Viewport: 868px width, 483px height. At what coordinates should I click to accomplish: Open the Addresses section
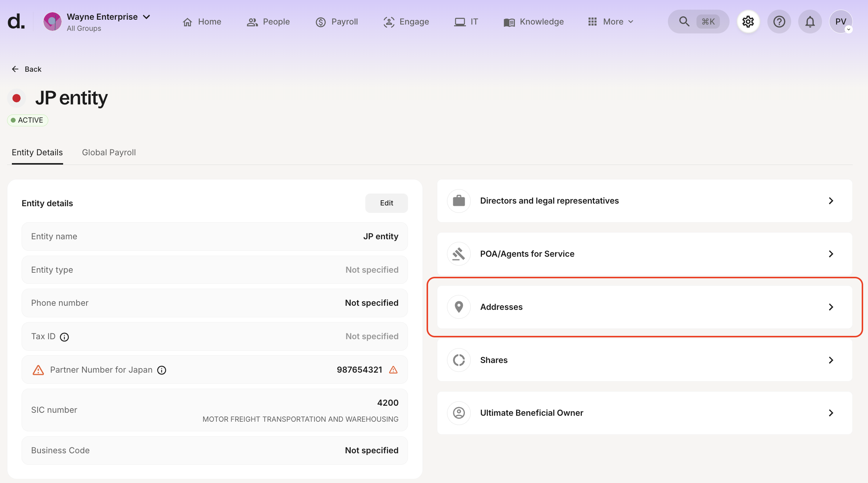click(x=645, y=307)
